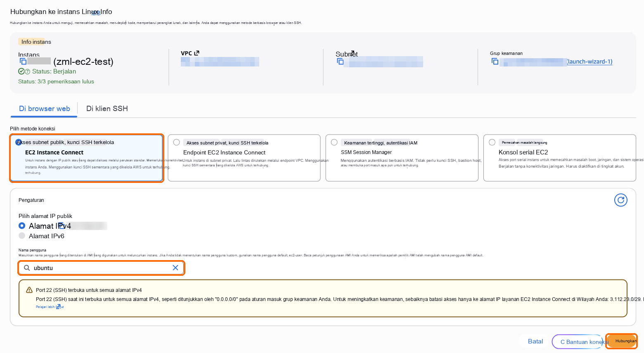Copy the security group ID

click(x=495, y=62)
